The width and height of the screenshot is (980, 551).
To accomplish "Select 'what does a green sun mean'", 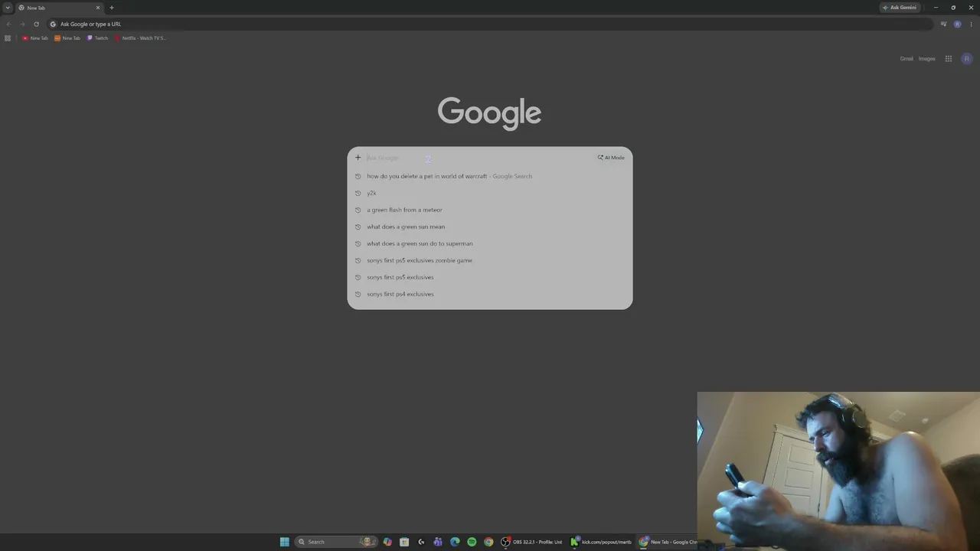I will tap(490, 227).
